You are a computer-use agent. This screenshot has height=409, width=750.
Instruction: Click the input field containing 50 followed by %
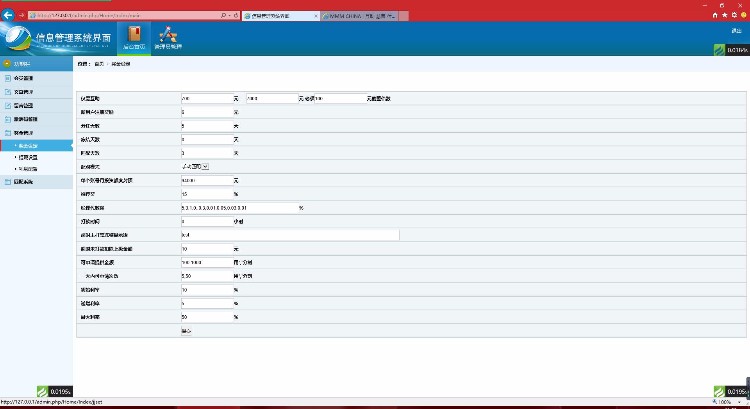[207, 317]
